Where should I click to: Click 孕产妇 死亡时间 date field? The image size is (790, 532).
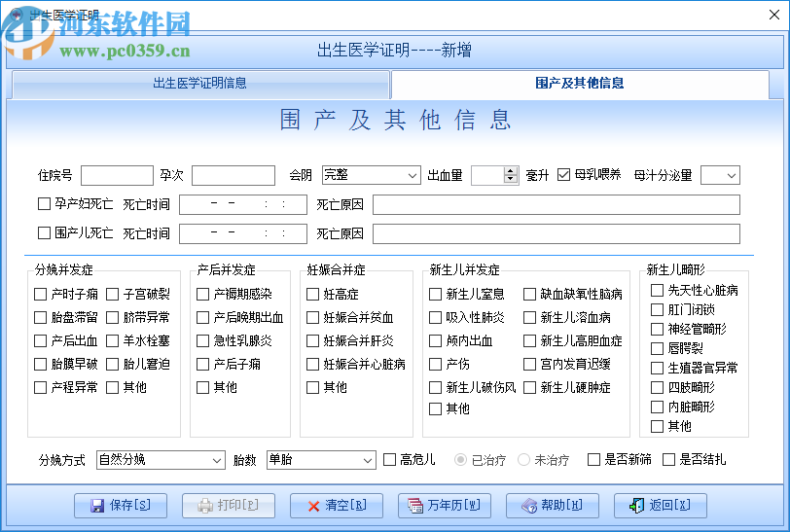(x=243, y=205)
